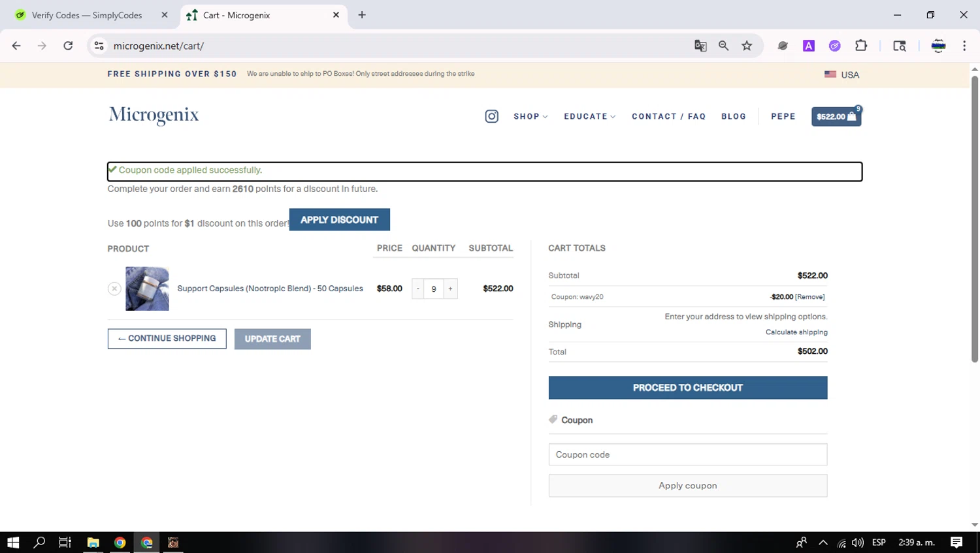Open Chrome three-dot menu

[x=964, y=46]
